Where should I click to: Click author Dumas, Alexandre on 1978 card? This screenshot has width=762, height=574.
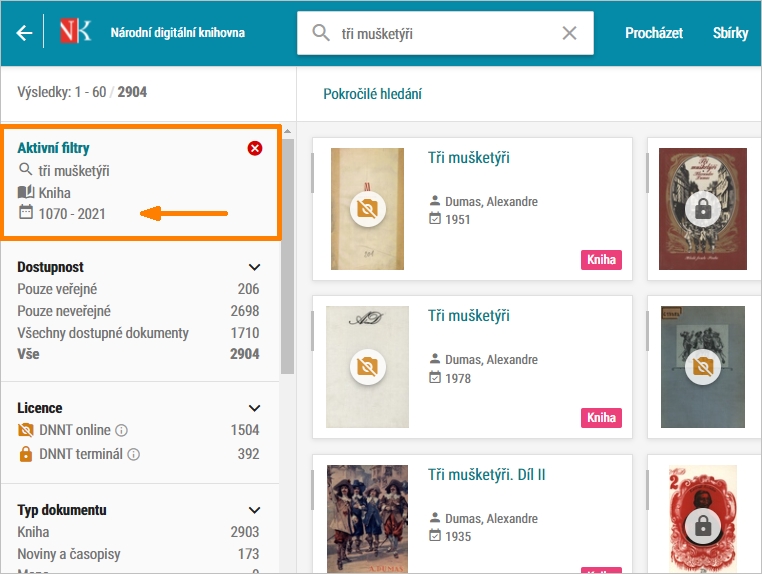click(x=491, y=359)
